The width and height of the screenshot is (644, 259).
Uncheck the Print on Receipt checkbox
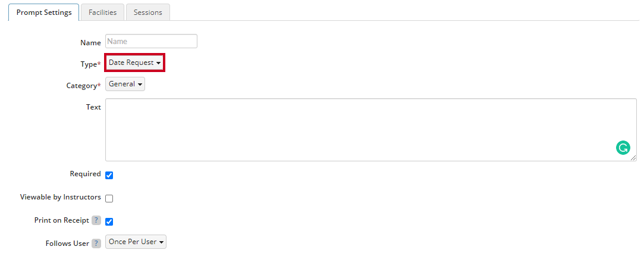109,221
